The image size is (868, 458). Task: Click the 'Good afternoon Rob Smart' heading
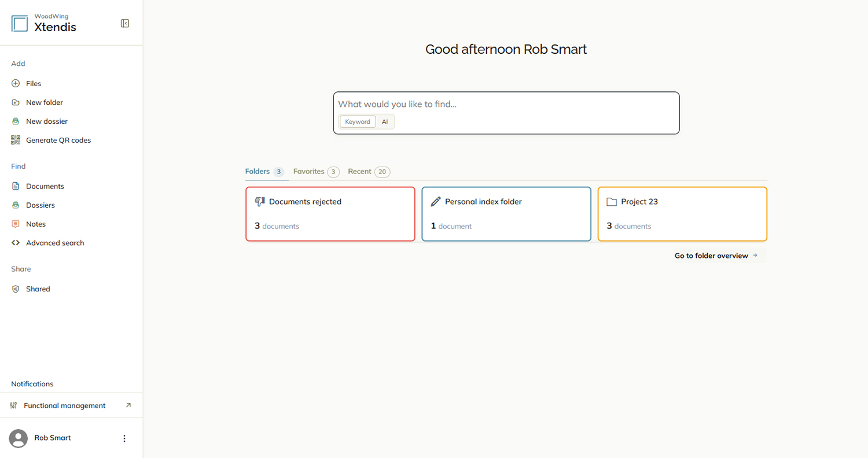pos(506,49)
